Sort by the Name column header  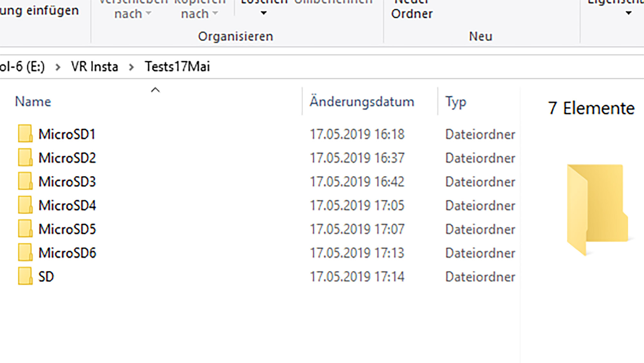pos(33,102)
